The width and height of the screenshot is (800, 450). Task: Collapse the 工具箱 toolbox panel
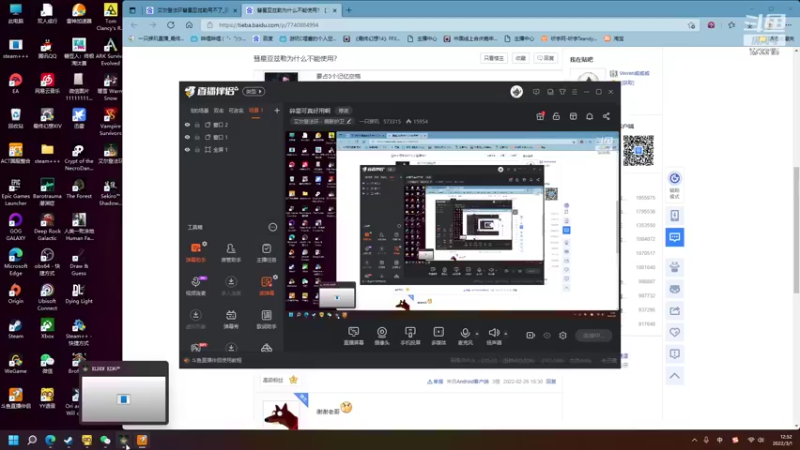coord(272,227)
